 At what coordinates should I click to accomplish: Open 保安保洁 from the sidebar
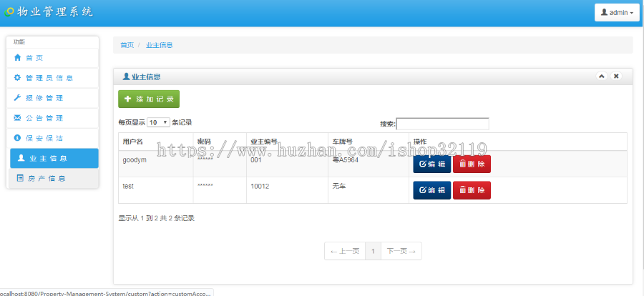[52, 139]
